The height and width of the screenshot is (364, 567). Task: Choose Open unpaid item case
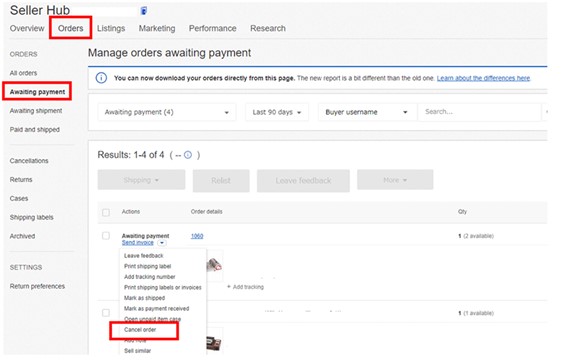pyautogui.click(x=152, y=319)
